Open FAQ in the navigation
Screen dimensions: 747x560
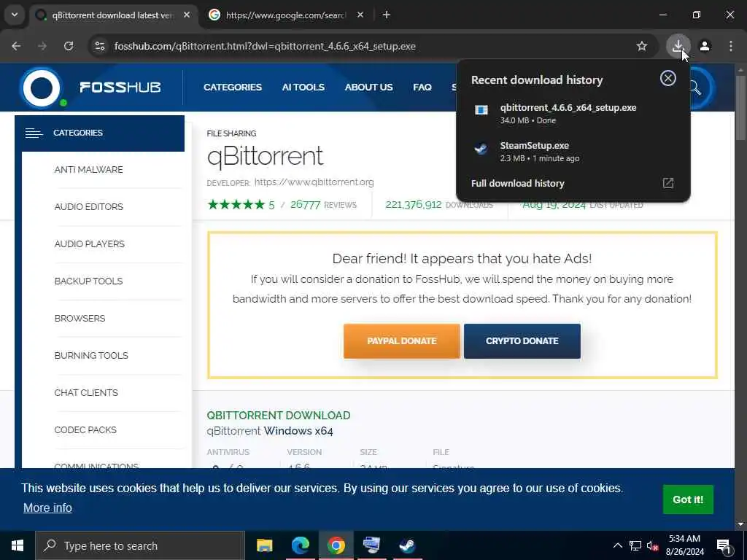tap(422, 87)
